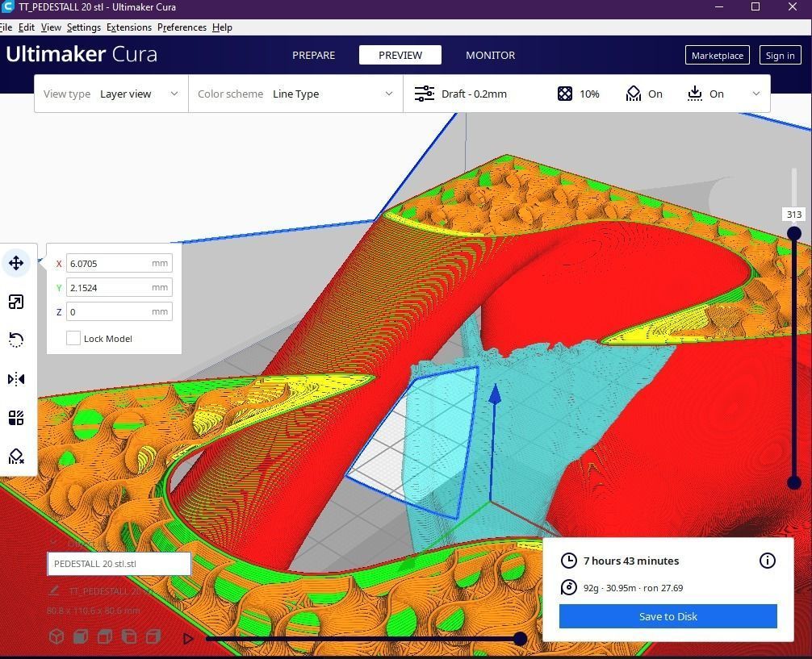Viewport: 812px width, 659px height.
Task: Click Save to Disk
Action: [x=668, y=616]
